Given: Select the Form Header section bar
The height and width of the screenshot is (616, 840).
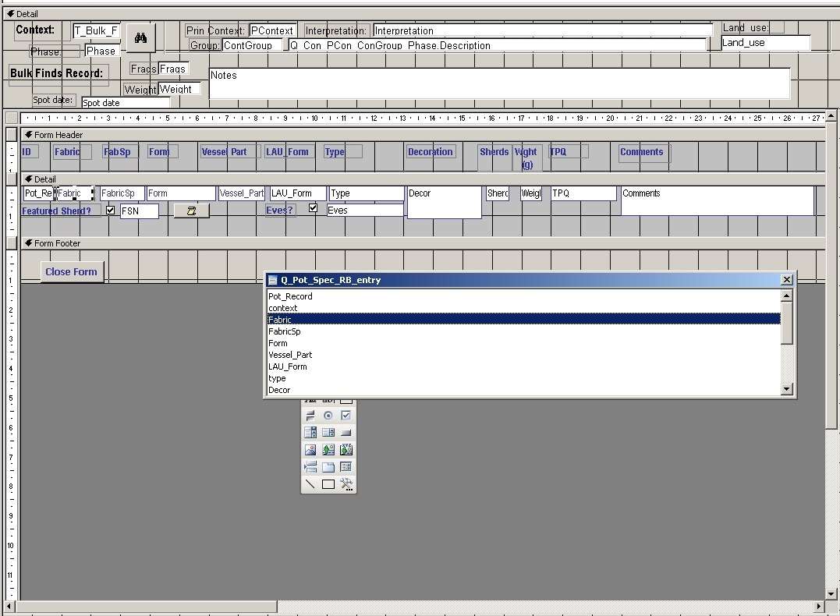Looking at the screenshot, I should pyautogui.click(x=423, y=135).
